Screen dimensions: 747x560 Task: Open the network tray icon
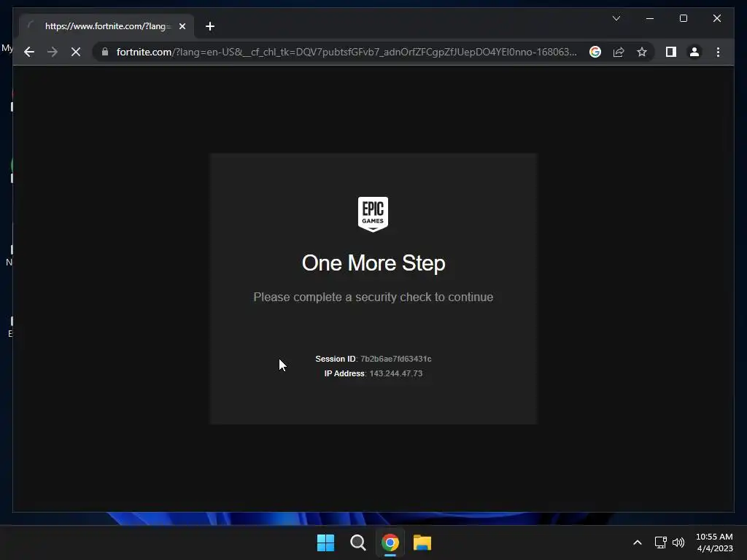click(660, 542)
